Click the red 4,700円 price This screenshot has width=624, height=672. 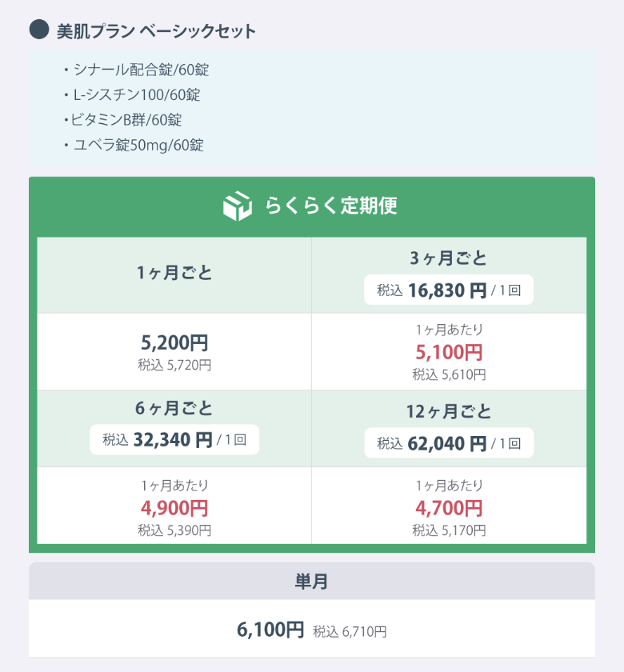point(449,508)
